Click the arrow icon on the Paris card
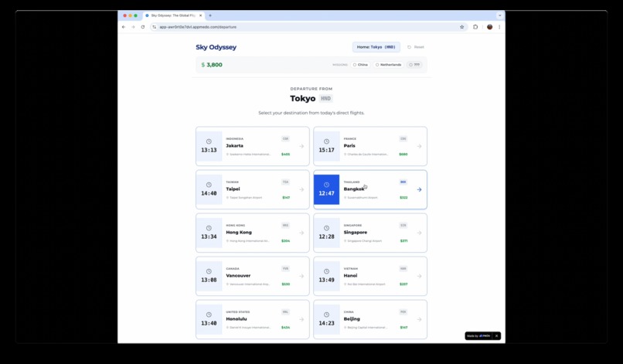The width and height of the screenshot is (623, 364). coord(419,146)
